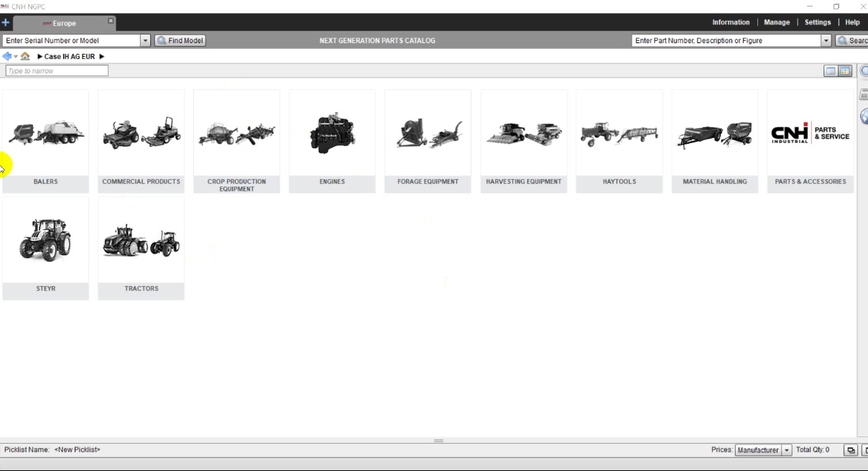The height and width of the screenshot is (471, 868).
Task: Open the Commercial Products category image
Action: coord(141,133)
